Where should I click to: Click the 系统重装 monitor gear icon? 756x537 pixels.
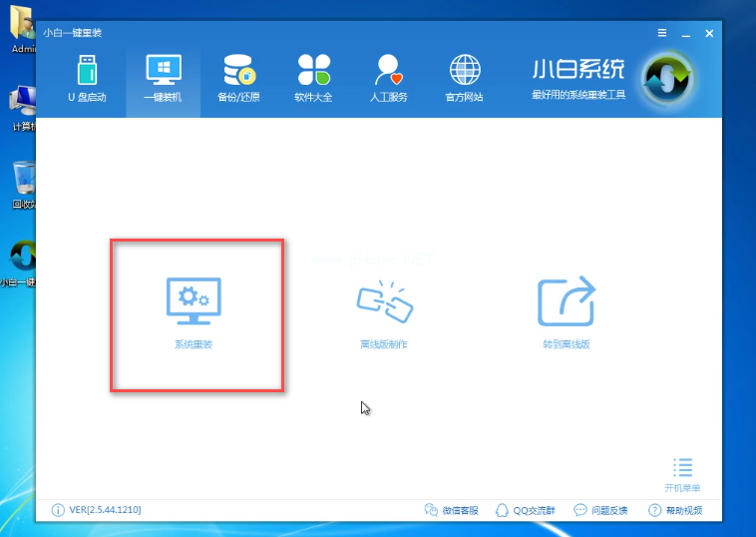(x=193, y=300)
